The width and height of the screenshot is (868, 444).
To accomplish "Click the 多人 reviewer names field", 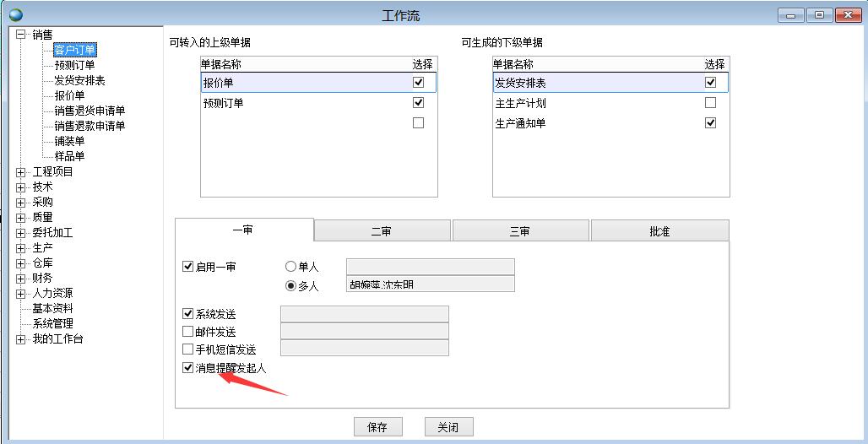I will click(x=430, y=284).
